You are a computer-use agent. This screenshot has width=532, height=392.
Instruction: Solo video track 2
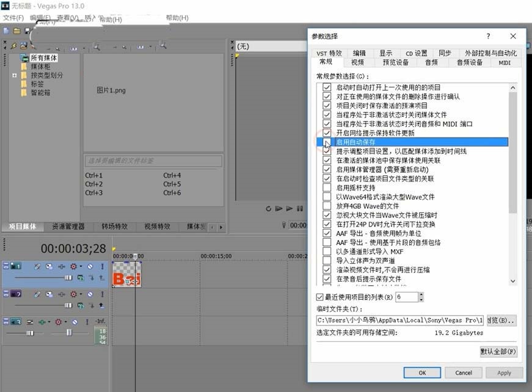tap(102, 293)
